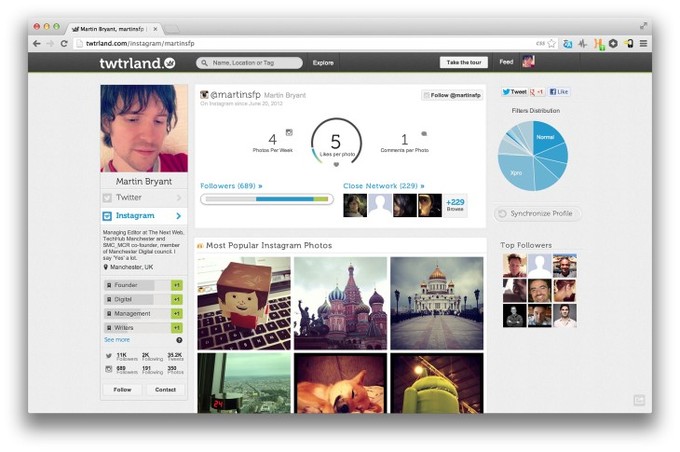This screenshot has height=452, width=680.
Task: Click the Instagram camera icon beside @martinsfp
Action: pos(204,94)
